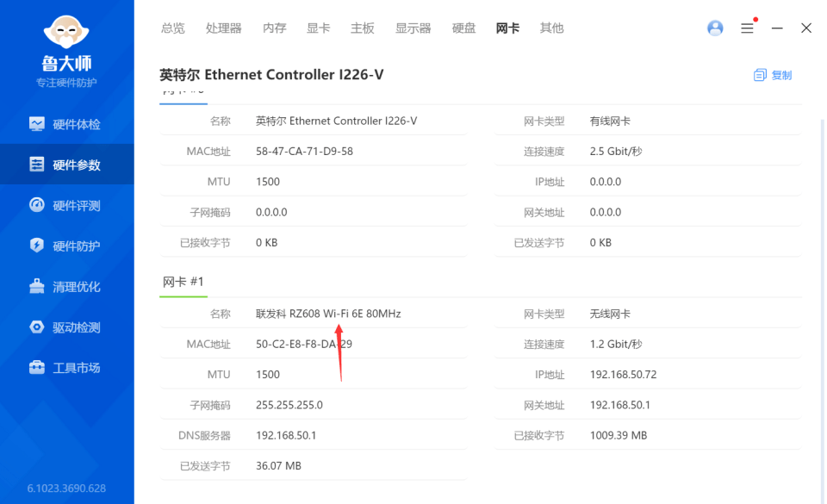This screenshot has width=827, height=504.
Task: Click the 复制 copy link
Action: point(780,75)
